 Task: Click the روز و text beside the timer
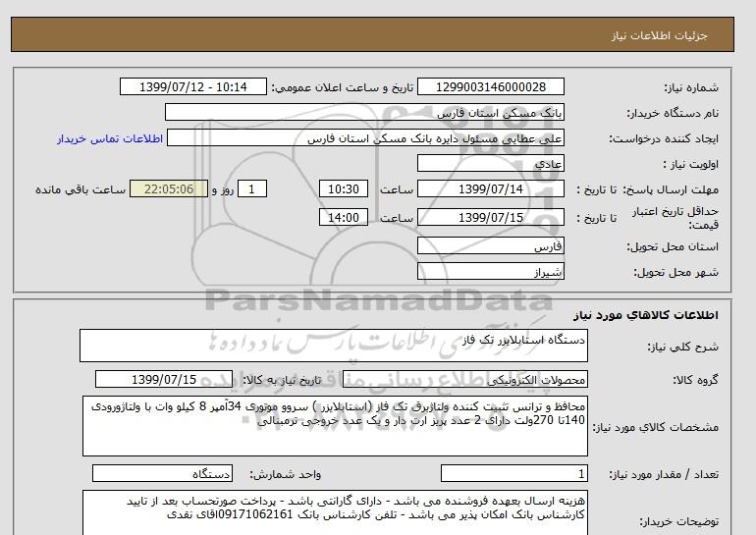pyautogui.click(x=223, y=189)
